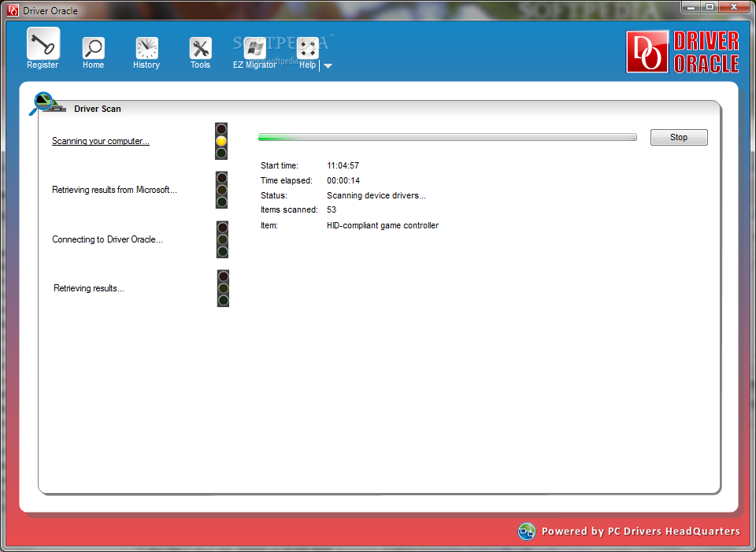Click traffic light beside Connecting to Driver Oracle
The height and width of the screenshot is (552, 756).
222,239
